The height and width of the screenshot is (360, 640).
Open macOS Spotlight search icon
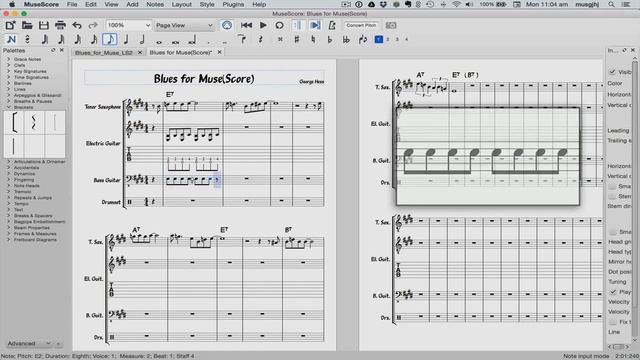(x=611, y=4)
